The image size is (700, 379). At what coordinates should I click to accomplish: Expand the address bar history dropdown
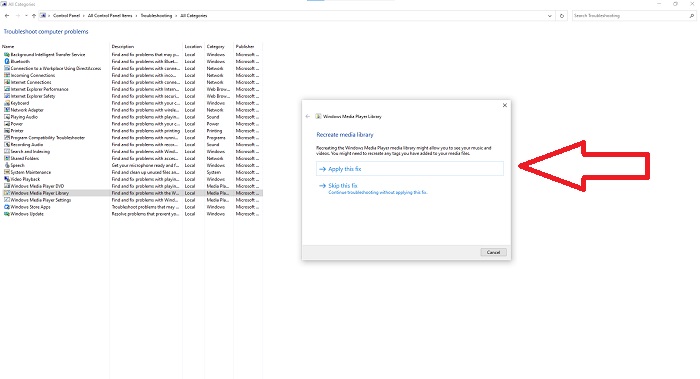[x=550, y=16]
